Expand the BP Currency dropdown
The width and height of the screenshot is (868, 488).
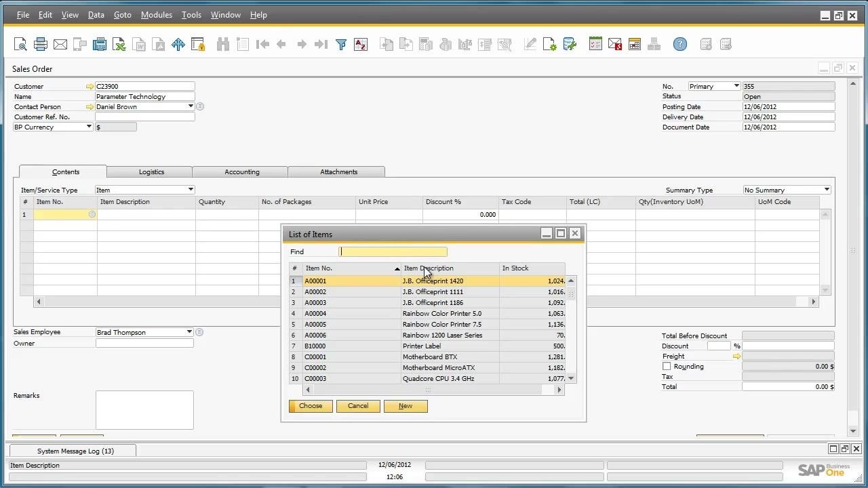click(89, 127)
